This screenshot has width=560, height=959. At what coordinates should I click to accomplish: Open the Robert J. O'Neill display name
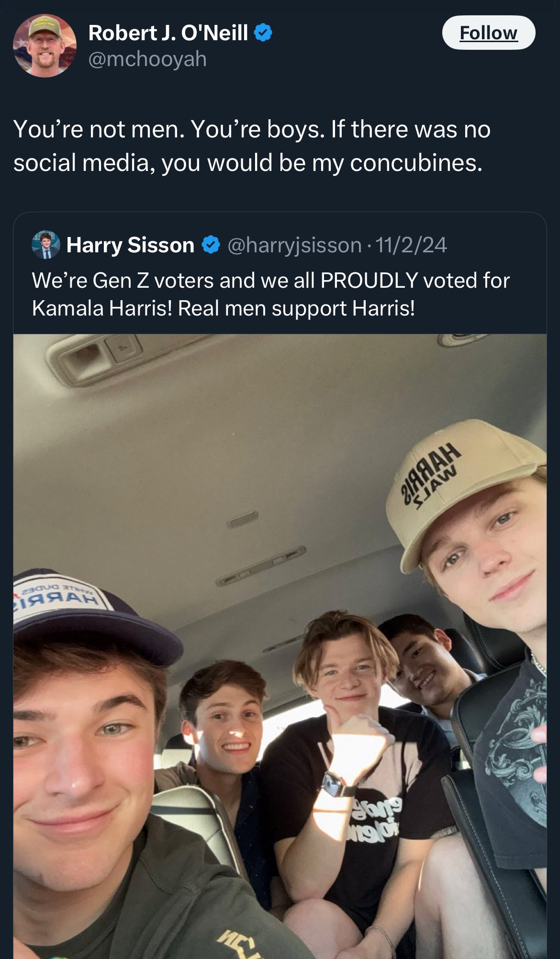(168, 33)
